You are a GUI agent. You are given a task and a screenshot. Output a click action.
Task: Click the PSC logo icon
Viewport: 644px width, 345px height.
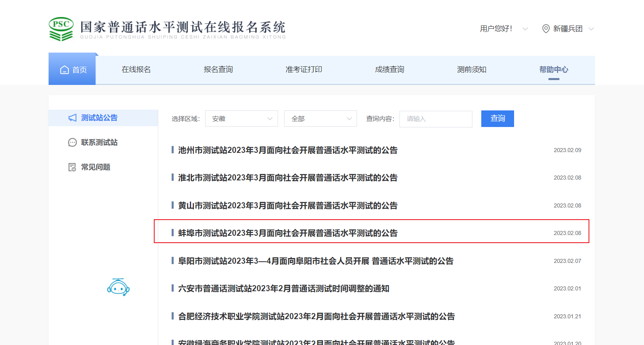[61, 29]
